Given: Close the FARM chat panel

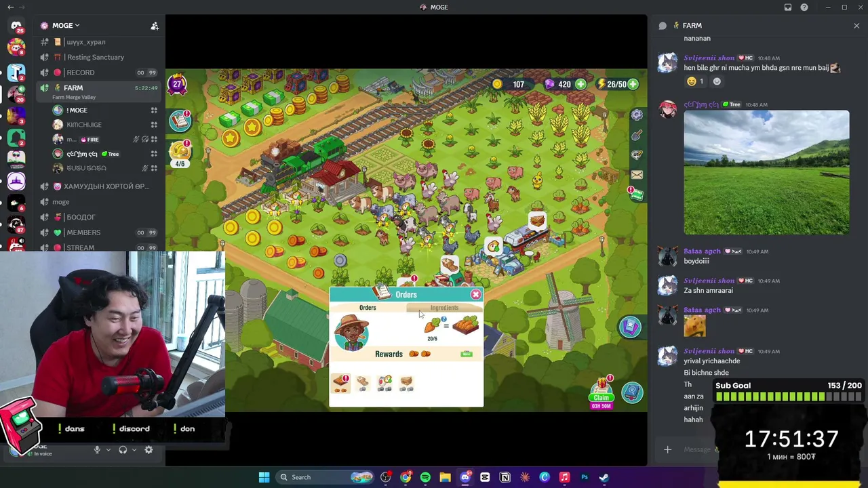Looking at the screenshot, I should [856, 26].
